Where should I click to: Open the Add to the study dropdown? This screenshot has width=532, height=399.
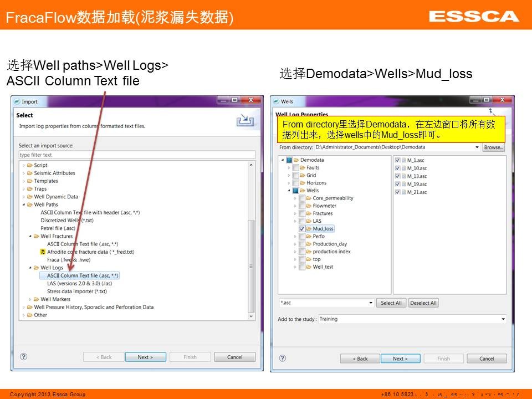503,319
